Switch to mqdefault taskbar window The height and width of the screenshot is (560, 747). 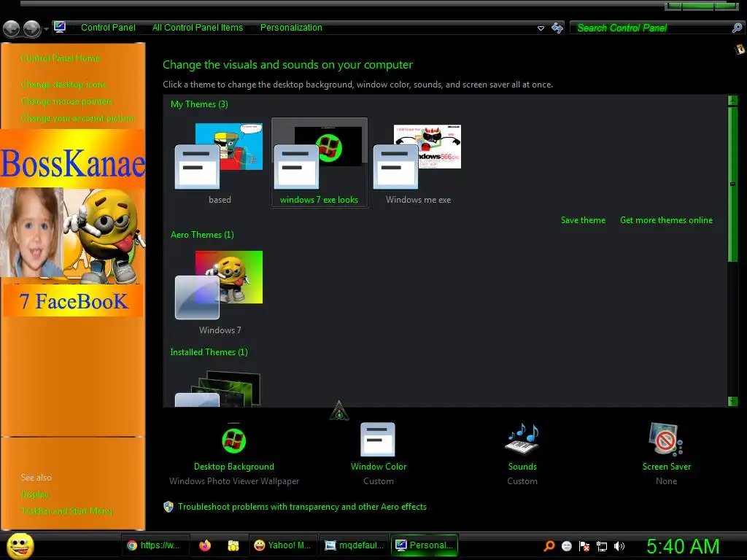[x=355, y=545]
